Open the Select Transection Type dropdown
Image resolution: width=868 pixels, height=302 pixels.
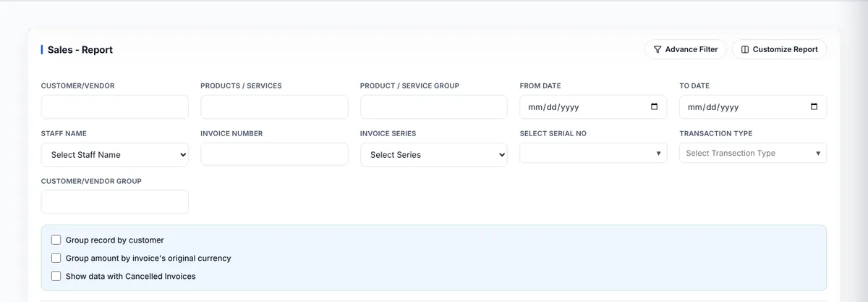tap(753, 153)
